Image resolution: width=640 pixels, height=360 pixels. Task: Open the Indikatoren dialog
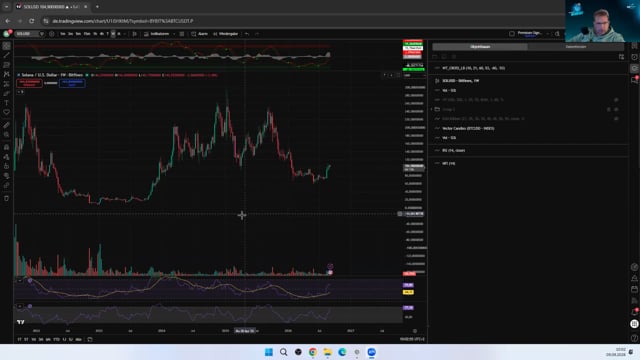pyautogui.click(x=156, y=34)
